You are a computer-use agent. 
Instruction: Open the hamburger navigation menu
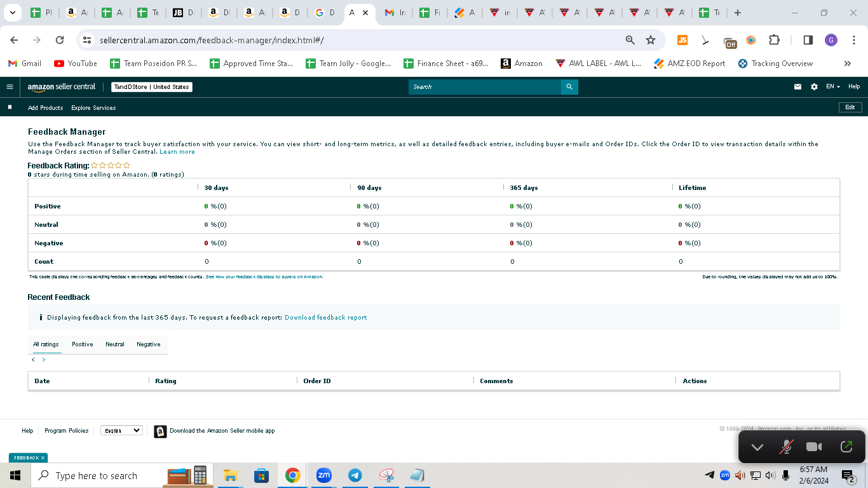(x=10, y=87)
